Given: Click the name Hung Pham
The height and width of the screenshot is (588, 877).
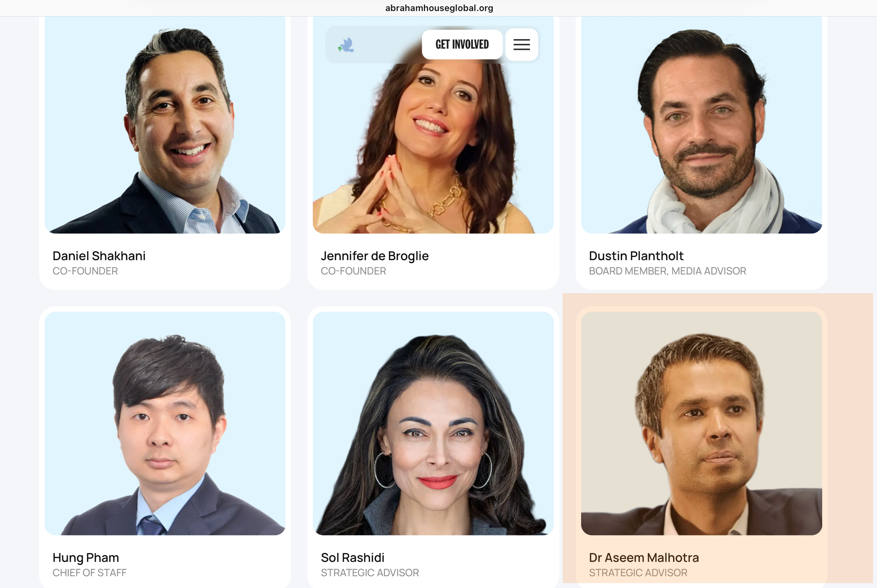Looking at the screenshot, I should pyautogui.click(x=86, y=557).
